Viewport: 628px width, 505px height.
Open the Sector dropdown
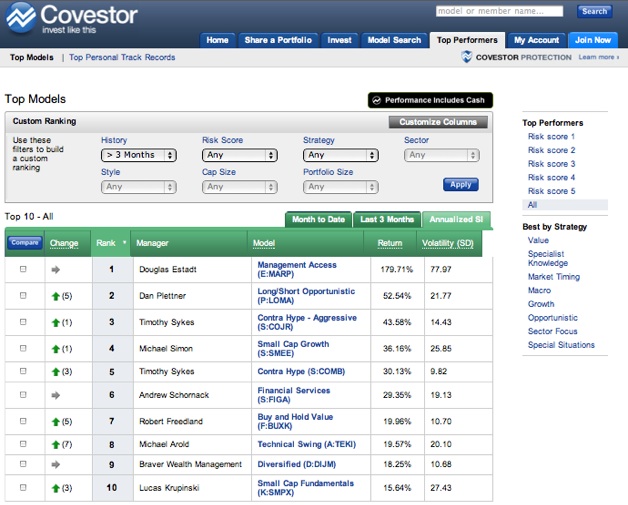point(442,155)
